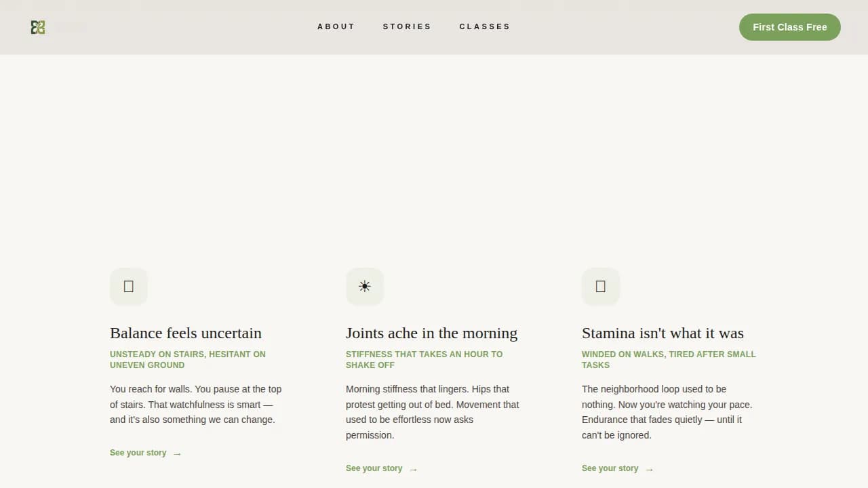Click the arrow next to Joints' See your story
Screen dimensions: 868x488
413,469
